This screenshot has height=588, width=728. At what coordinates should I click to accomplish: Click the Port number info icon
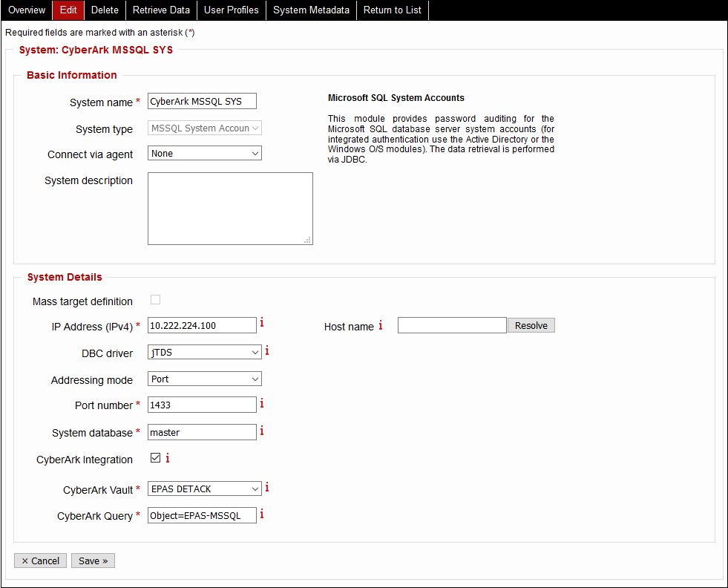click(x=262, y=402)
